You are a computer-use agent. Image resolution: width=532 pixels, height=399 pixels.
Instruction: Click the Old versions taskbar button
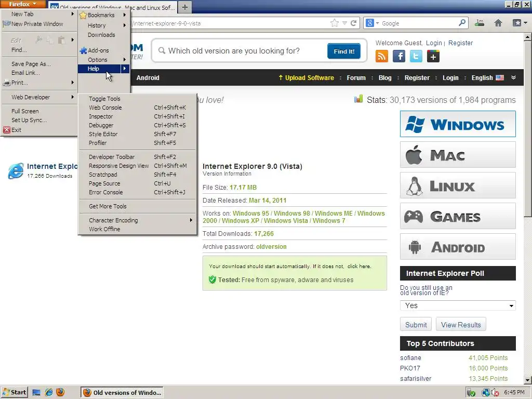122,392
